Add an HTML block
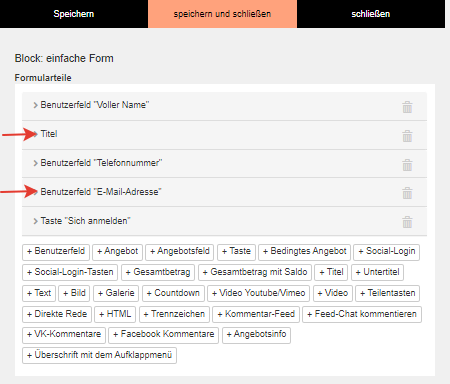The width and height of the screenshot is (450, 384). tap(115, 314)
